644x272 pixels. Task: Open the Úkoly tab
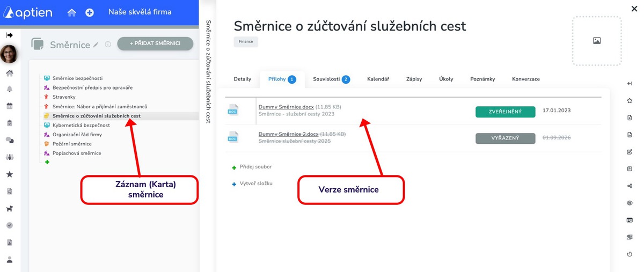[x=446, y=79]
